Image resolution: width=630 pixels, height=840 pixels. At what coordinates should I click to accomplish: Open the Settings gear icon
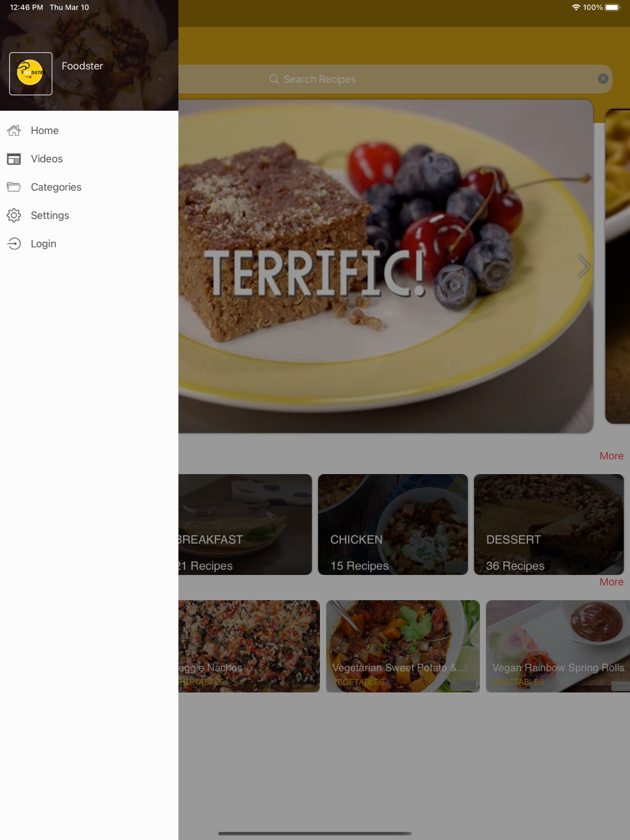tap(14, 215)
